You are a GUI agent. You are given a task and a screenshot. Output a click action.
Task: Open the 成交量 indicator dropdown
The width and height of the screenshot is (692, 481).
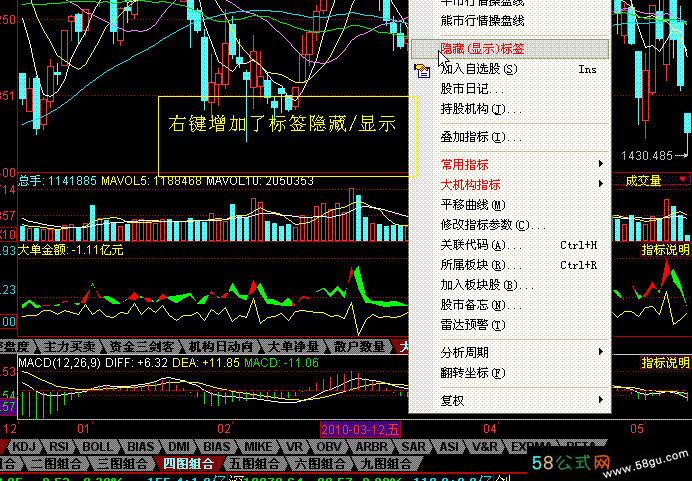tap(682, 180)
